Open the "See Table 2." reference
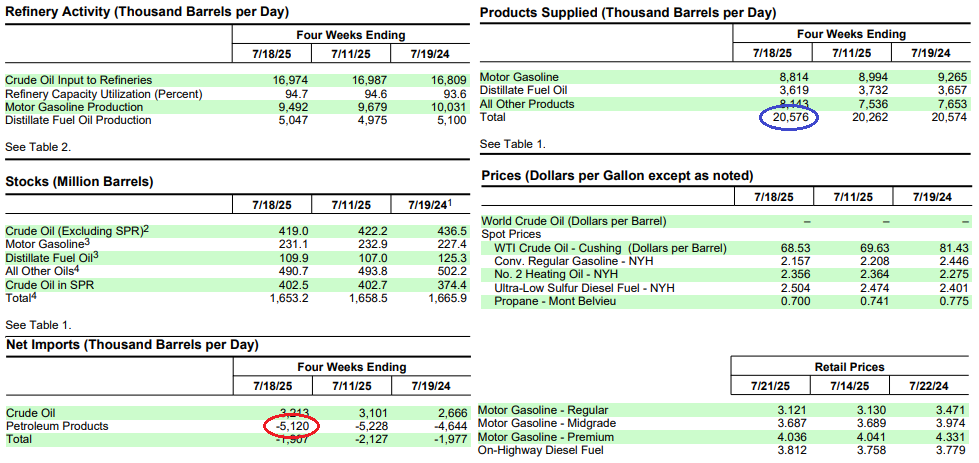 [x=38, y=147]
